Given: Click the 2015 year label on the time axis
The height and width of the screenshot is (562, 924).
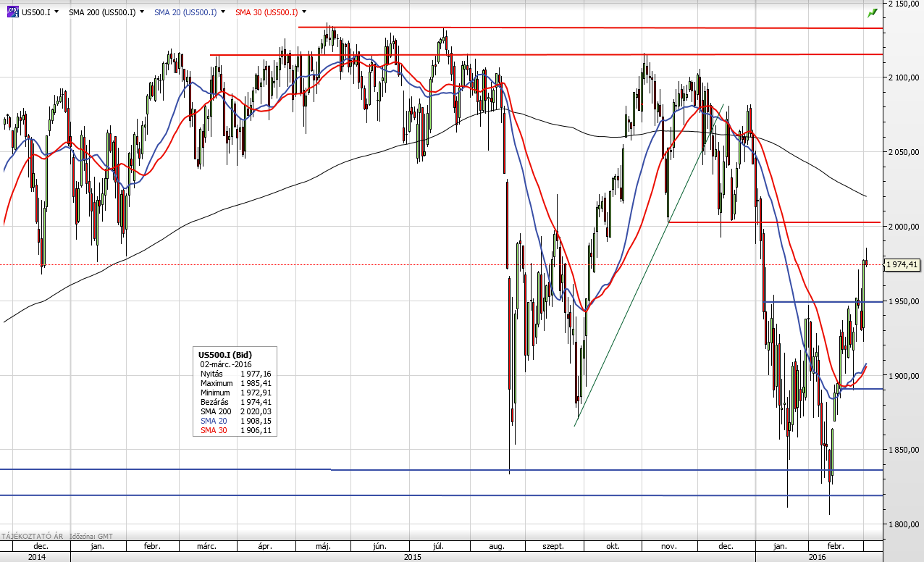Looking at the screenshot, I should click(412, 556).
